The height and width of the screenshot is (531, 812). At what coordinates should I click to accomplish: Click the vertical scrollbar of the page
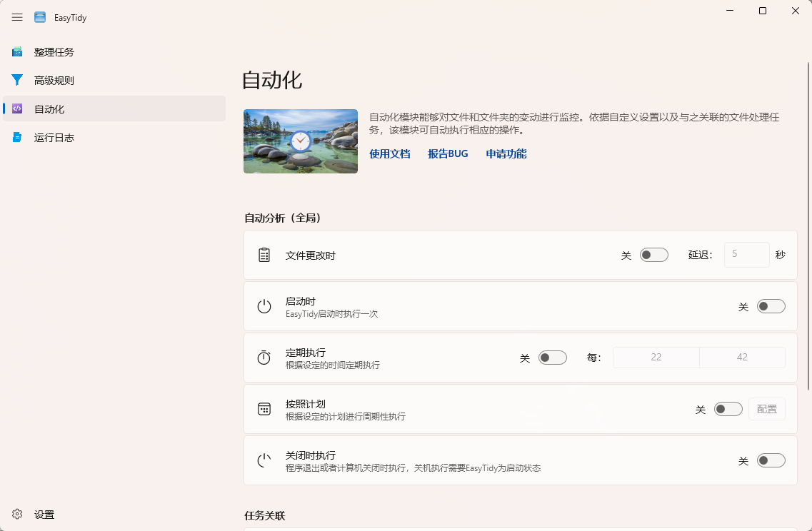808,225
